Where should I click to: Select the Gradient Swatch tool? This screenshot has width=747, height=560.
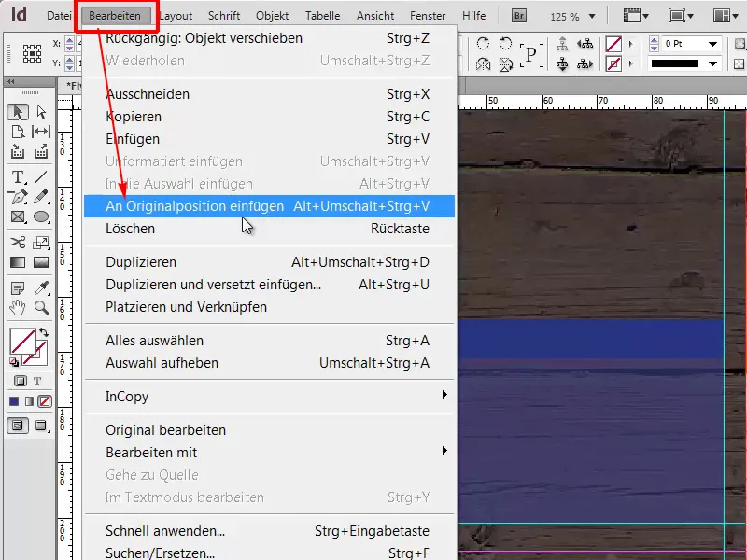click(18, 262)
